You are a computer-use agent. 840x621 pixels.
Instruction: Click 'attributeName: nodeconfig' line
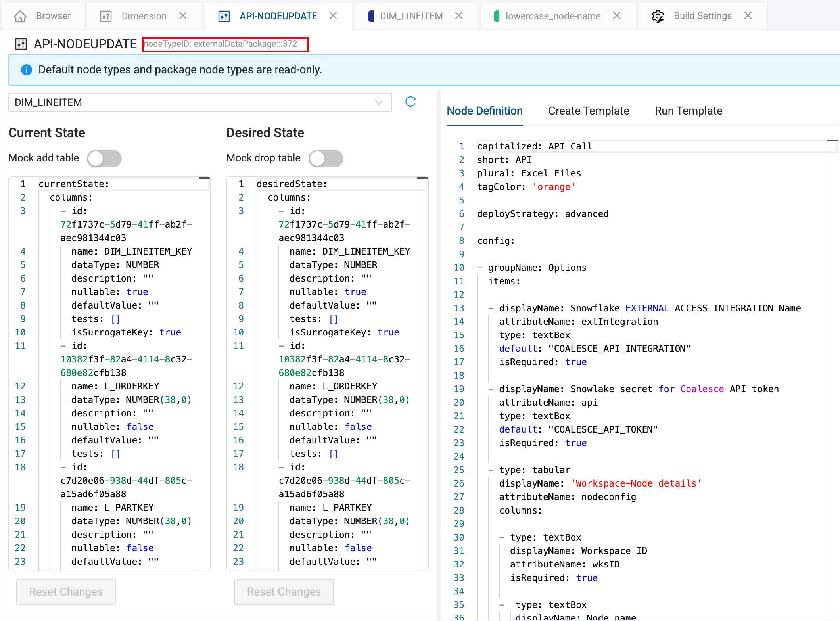pyautogui.click(x=567, y=497)
